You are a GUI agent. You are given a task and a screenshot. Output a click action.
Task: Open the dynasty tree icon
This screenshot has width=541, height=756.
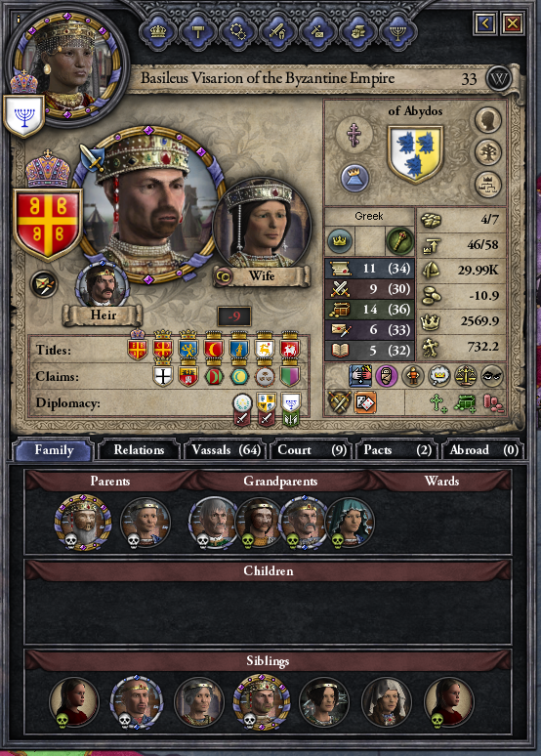487,151
